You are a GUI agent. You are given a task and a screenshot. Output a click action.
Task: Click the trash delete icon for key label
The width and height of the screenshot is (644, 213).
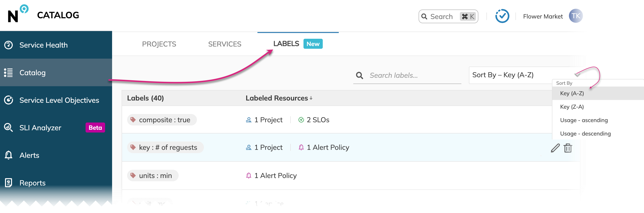pos(568,148)
